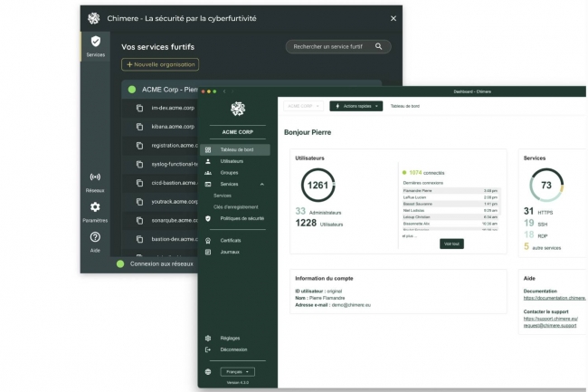Collapse the Services menu chevron

click(262, 184)
